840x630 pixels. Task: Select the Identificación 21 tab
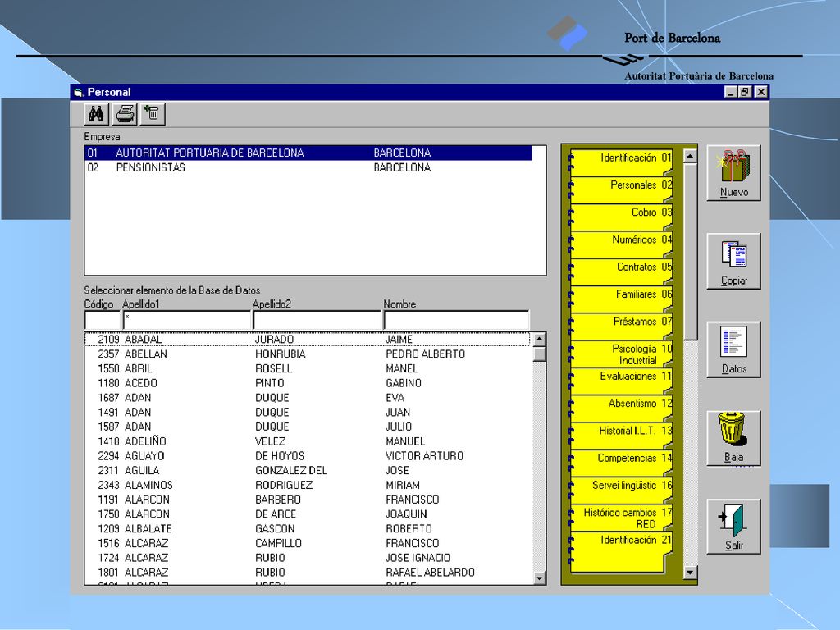622,552
